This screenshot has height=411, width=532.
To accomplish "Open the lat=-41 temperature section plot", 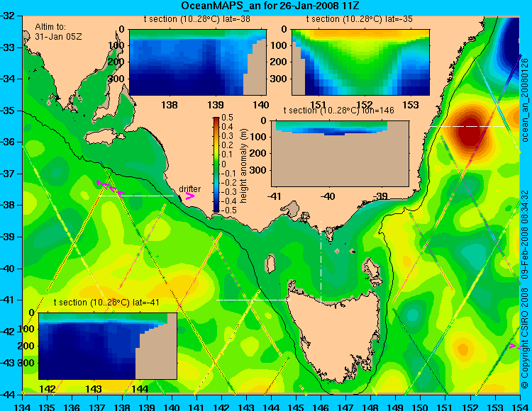I will (x=108, y=346).
